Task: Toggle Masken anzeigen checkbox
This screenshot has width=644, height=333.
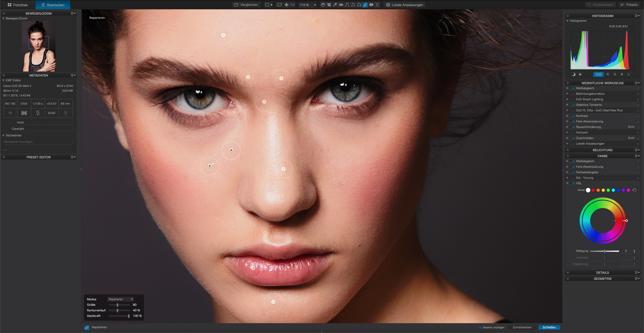Action: coord(480,327)
